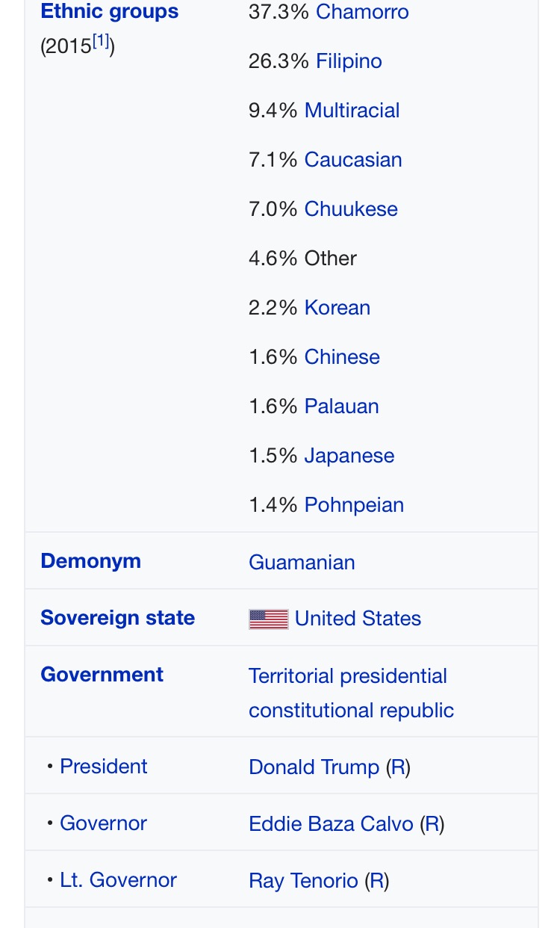Viewport: 560px width, 928px height.
Task: Click the Multiracial link
Action: [352, 111]
